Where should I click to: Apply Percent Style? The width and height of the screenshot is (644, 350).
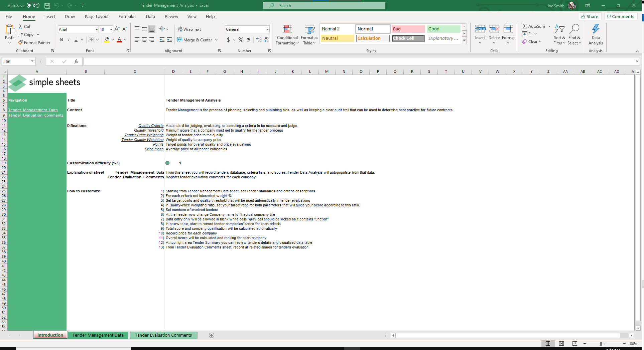pos(241,40)
